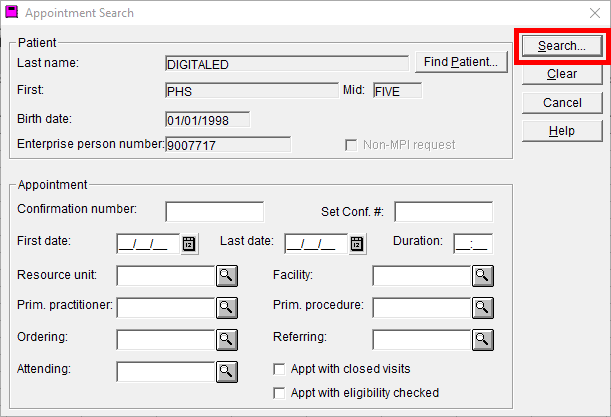The width and height of the screenshot is (611, 417).
Task: Click the Search... button
Action: pos(562,46)
